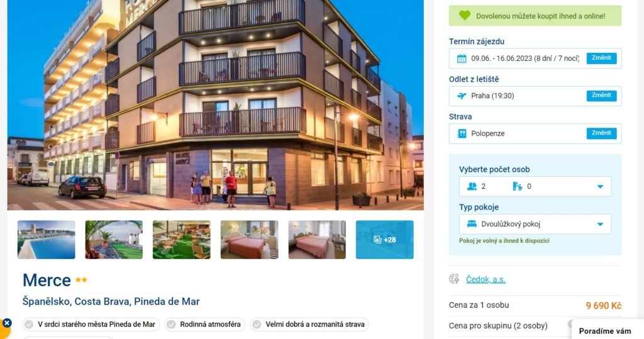Click the airplane icon next to Praha
The image size is (644, 339).
[462, 96]
